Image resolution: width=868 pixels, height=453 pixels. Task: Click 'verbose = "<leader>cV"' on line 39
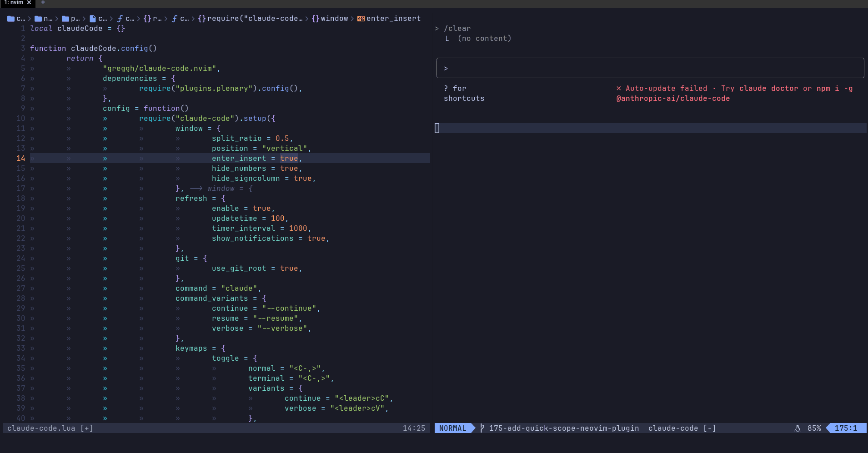coord(335,408)
